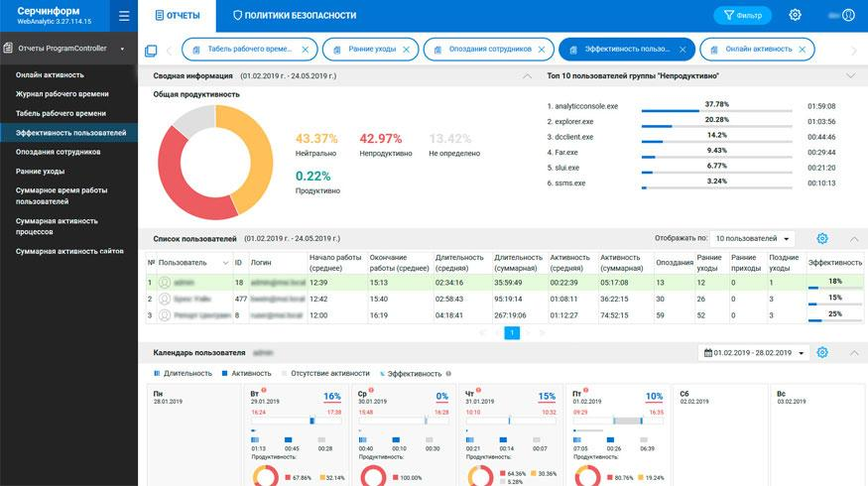Click the hamburger menu icon in header
This screenshot has height=486, width=868.
pos(123,15)
